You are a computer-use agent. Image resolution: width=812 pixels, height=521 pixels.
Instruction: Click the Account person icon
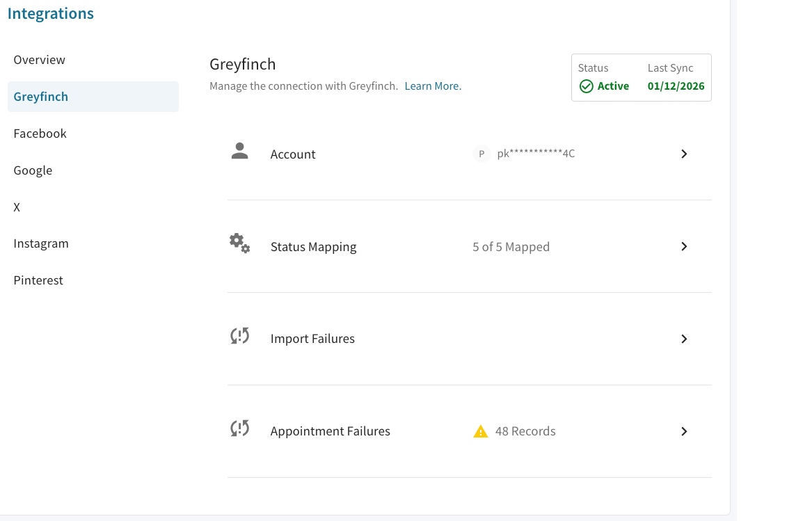pos(239,151)
